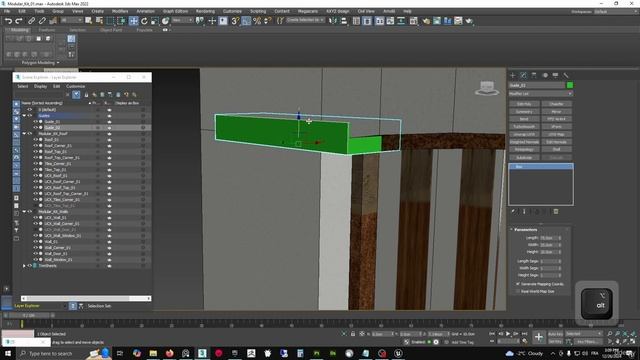Open the reference coordinate system dropdown
640x360 pixels.
[182, 20]
